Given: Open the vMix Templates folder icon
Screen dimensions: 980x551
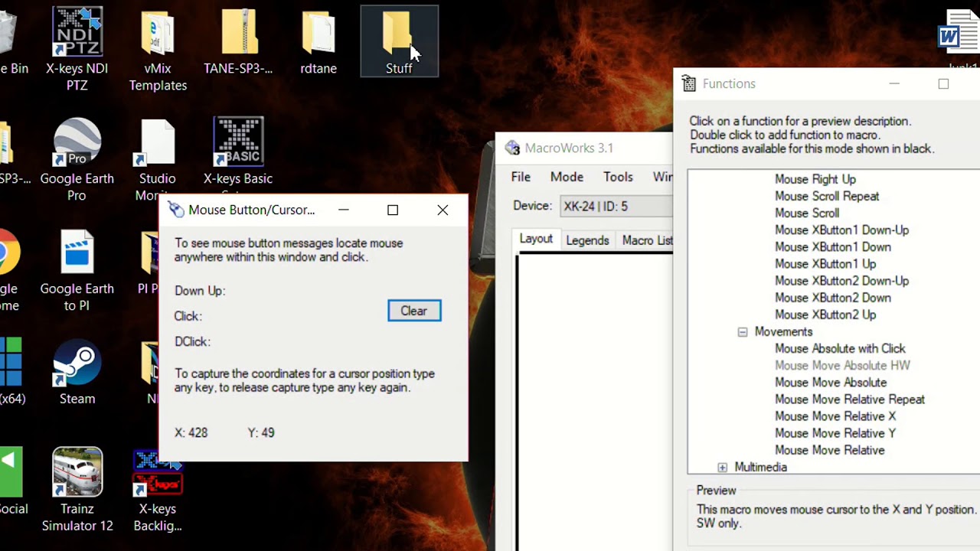Looking at the screenshot, I should (158, 49).
